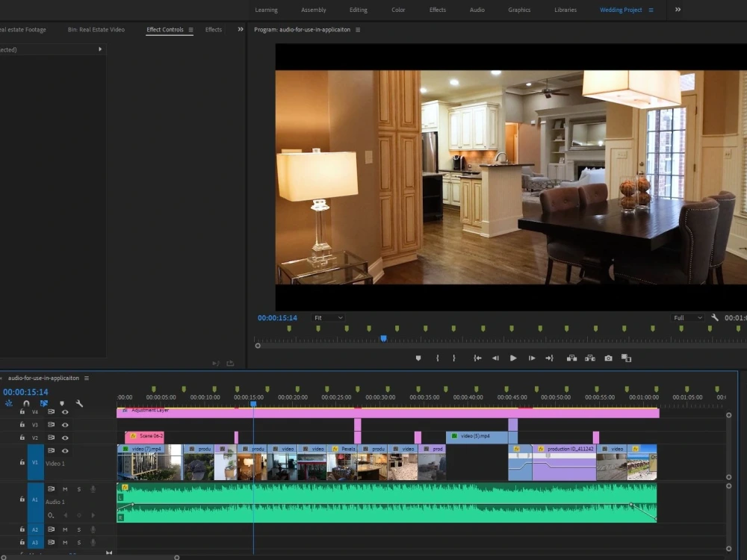Click the timeline horizontal zoom scroll handle
This screenshot has width=747, height=560.
tap(177, 558)
